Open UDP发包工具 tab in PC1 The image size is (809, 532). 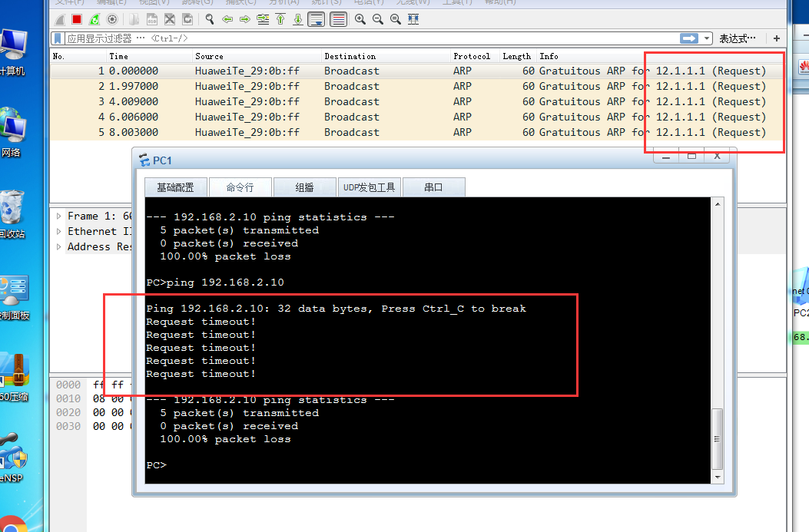point(369,187)
